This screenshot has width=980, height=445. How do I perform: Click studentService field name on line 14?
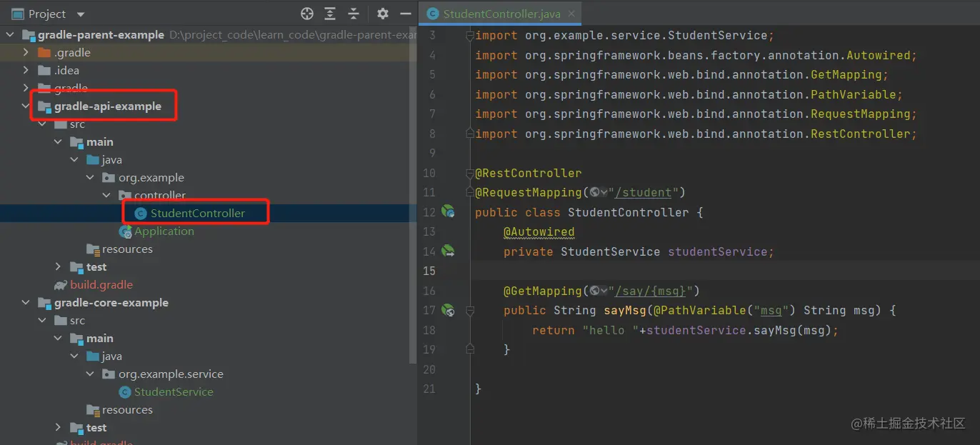point(717,251)
